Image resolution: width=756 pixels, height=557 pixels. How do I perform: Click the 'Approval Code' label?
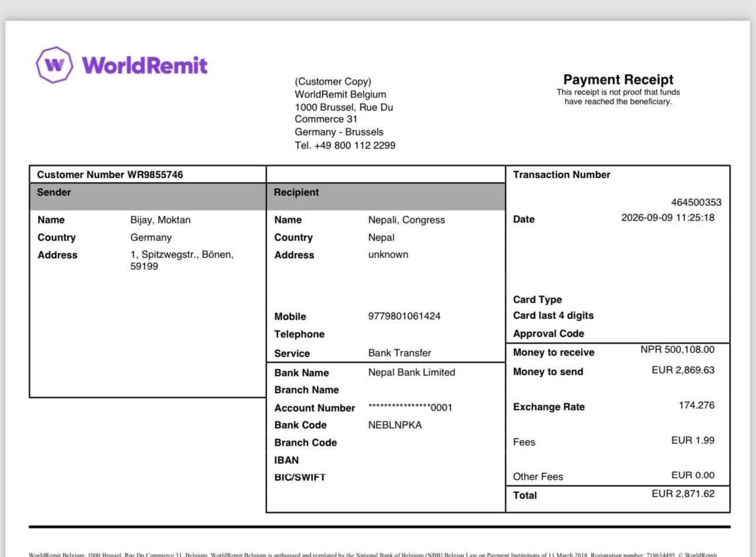(x=549, y=334)
